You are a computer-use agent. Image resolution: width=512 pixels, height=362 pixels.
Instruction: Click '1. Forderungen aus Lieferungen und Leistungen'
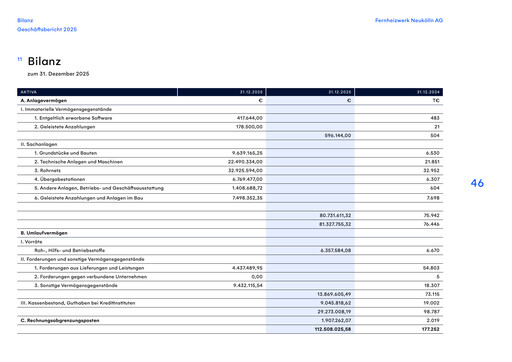(x=89, y=268)
